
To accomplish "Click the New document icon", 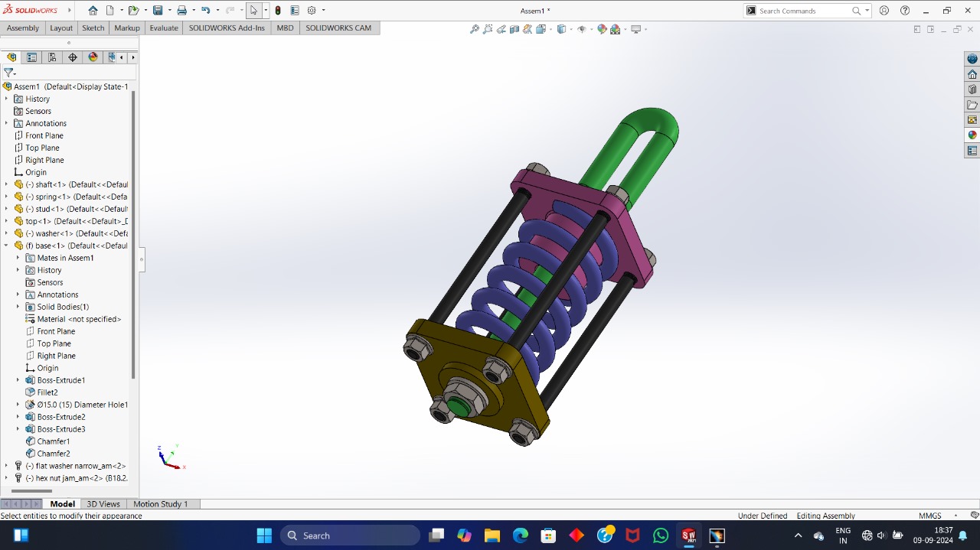I will pos(110,11).
